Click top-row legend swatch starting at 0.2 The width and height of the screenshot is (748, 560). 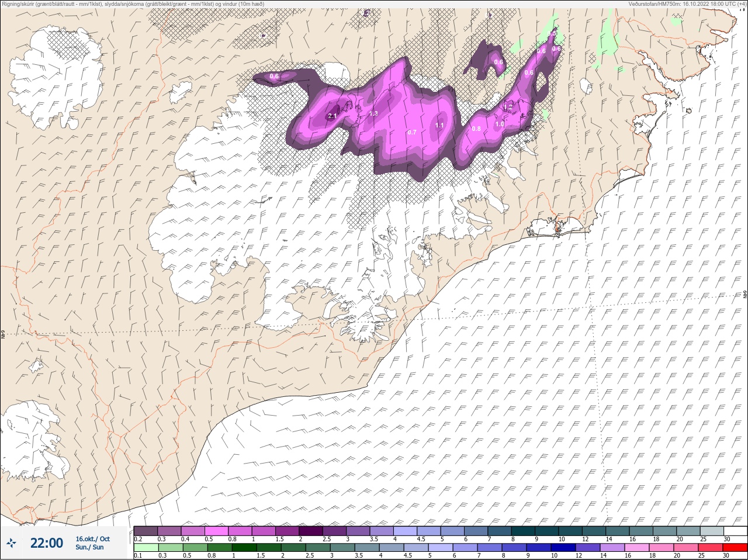pos(146,531)
